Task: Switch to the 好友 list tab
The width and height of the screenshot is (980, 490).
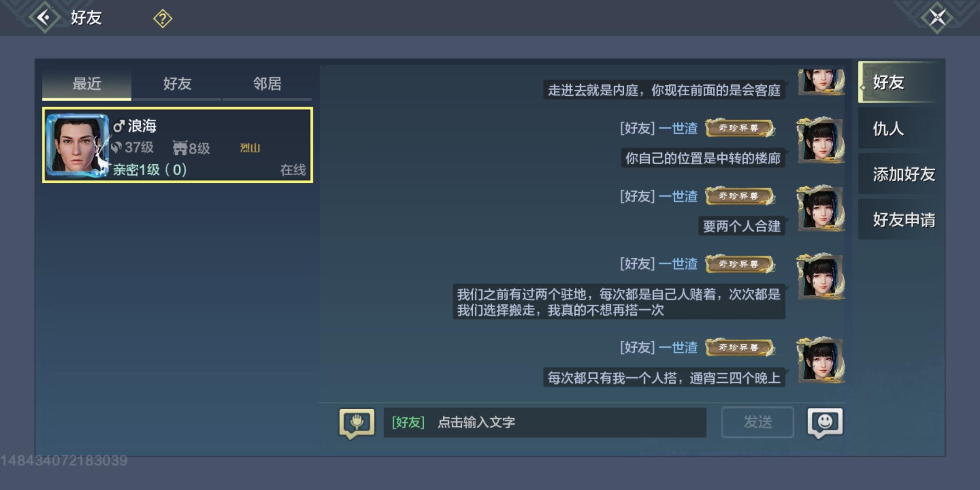Action: tap(177, 84)
